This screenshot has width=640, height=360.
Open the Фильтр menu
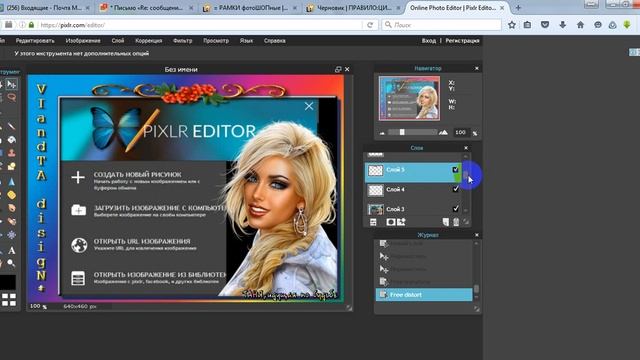[182, 41]
